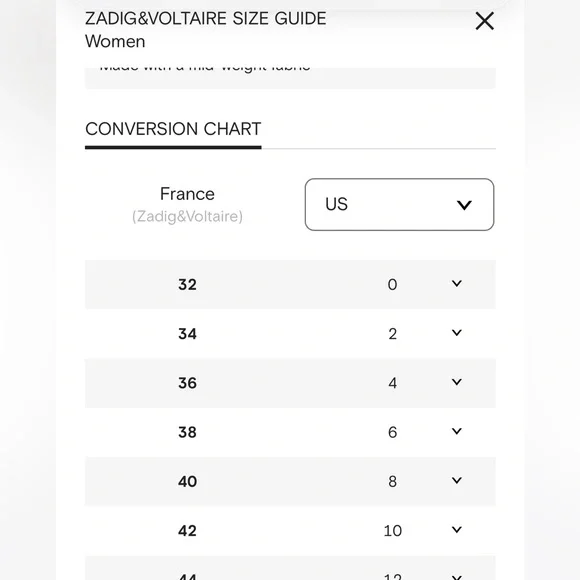Expand the French size 36 row chevron
The width and height of the screenshot is (580, 580).
(x=457, y=382)
